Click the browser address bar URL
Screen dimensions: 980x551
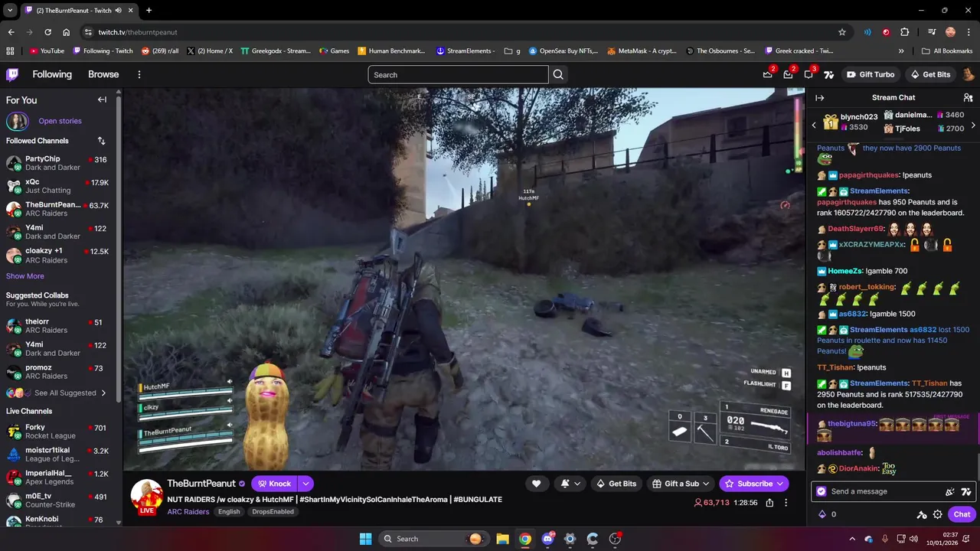tap(138, 32)
